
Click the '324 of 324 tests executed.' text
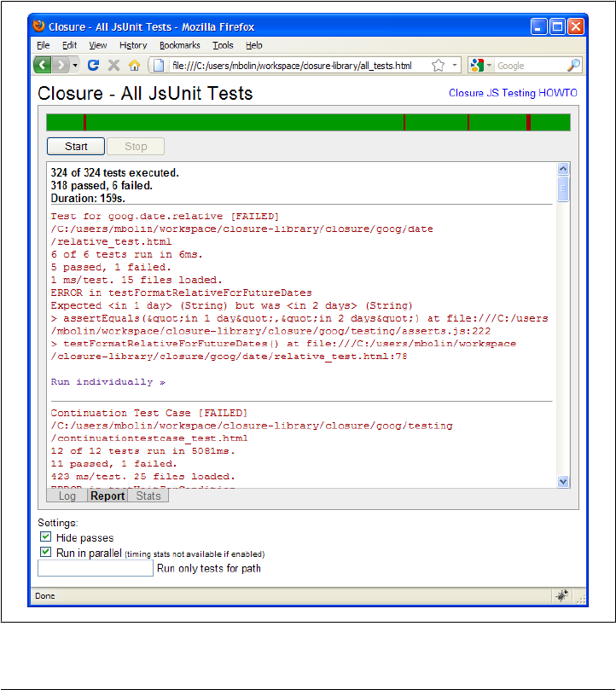(x=114, y=172)
